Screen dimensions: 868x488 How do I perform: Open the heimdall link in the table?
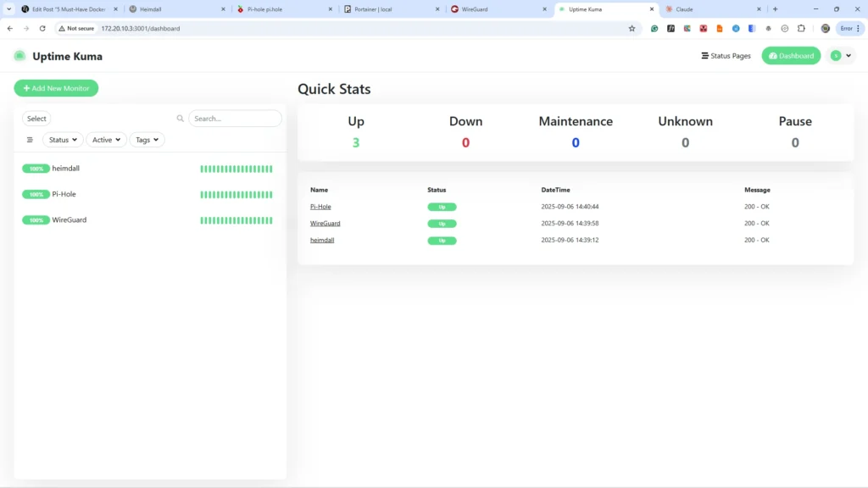point(322,240)
